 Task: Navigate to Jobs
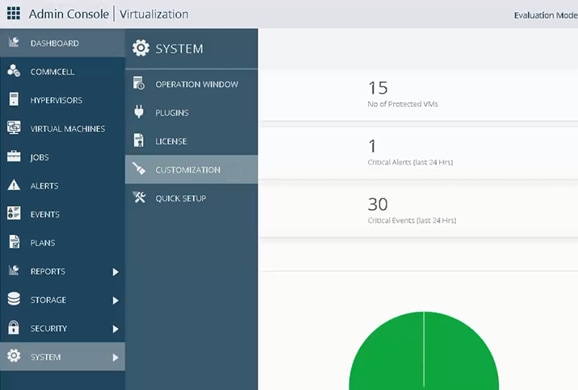[x=62, y=157]
